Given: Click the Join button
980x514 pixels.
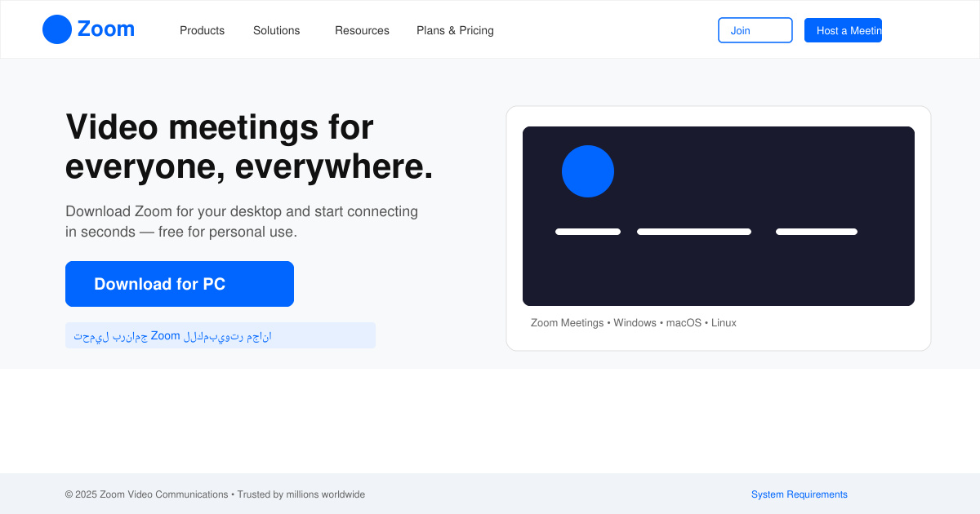Looking at the screenshot, I should [x=755, y=30].
